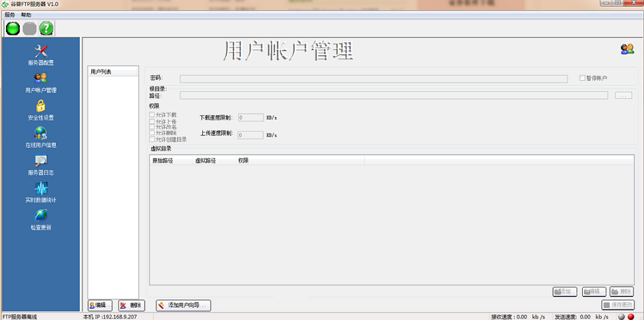Click the gray stop server button

click(29, 29)
